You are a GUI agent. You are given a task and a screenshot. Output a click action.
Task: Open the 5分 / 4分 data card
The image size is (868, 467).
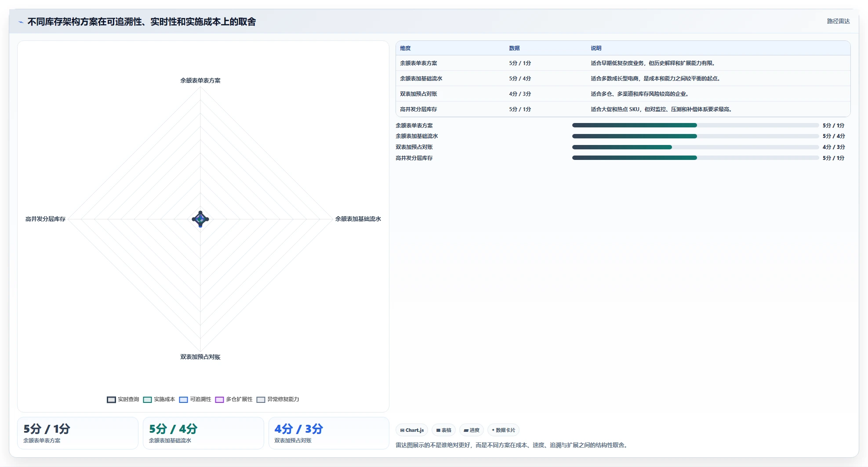click(x=203, y=433)
